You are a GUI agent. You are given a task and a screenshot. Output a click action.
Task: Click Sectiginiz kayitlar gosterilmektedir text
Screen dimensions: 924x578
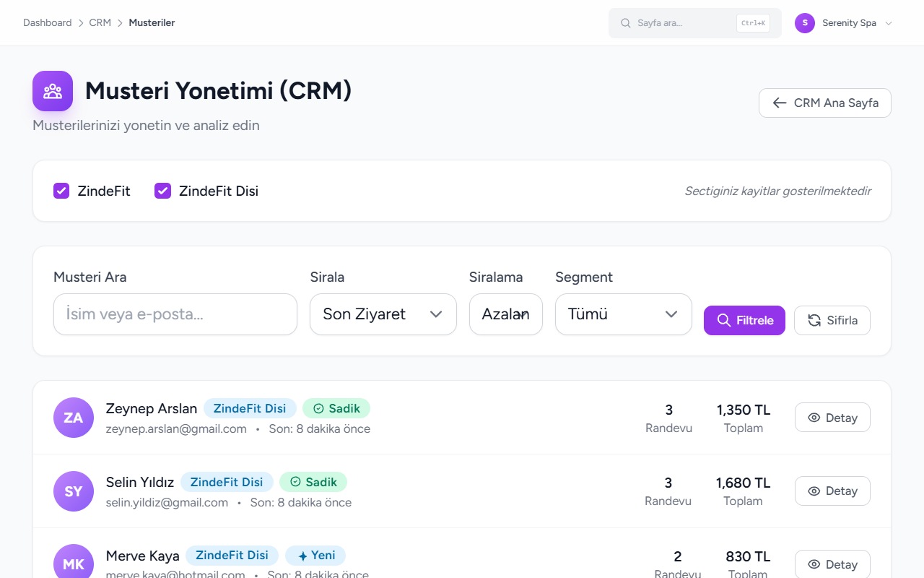pyautogui.click(x=778, y=191)
